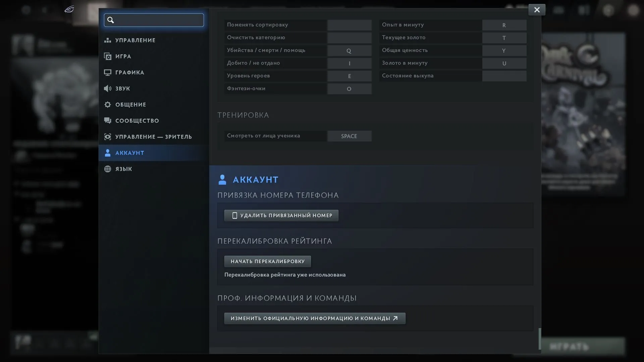Rebind Смотреть от лица ученика SPACE key
644x362 pixels.
[x=349, y=136]
